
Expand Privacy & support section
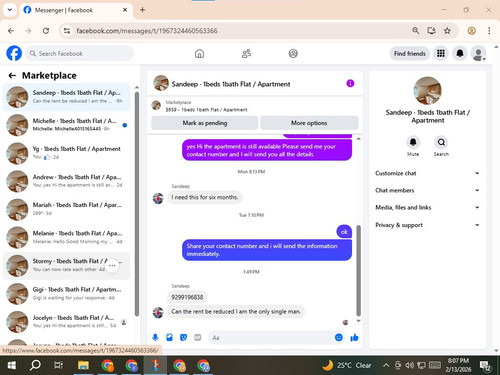pos(428,225)
